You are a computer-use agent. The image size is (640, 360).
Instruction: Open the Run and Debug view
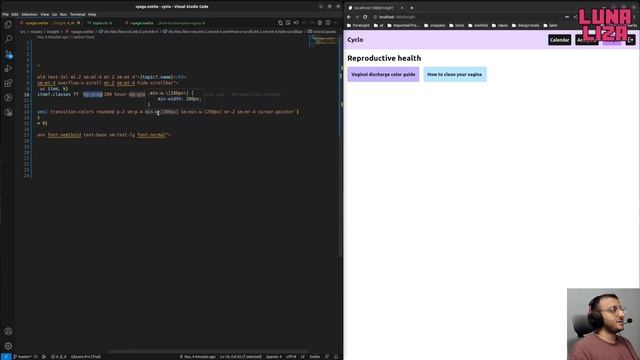(8, 69)
